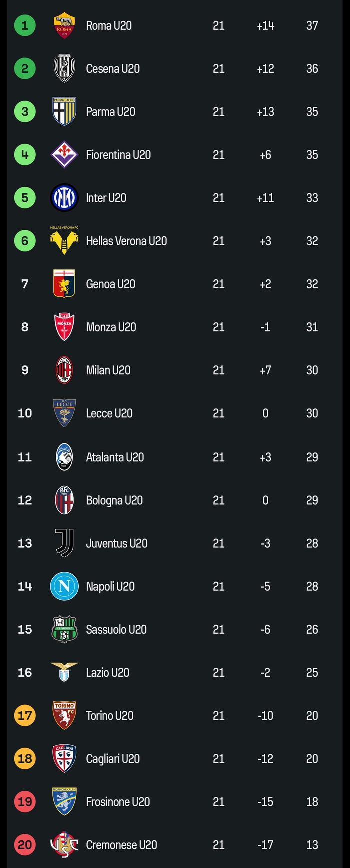350x868 pixels.
Task: Click the orange position 17 badge
Action: click(x=25, y=716)
